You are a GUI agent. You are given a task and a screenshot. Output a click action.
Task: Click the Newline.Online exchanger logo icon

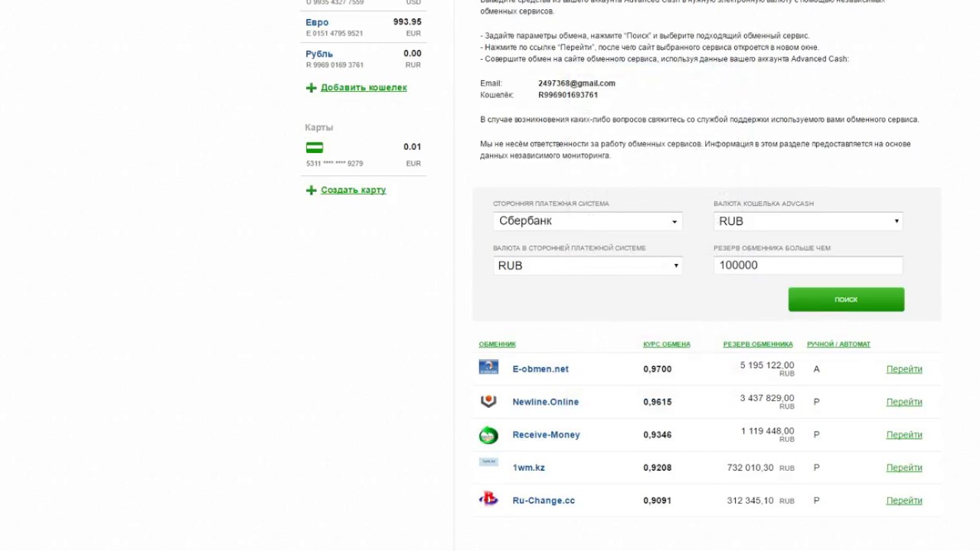tap(488, 401)
